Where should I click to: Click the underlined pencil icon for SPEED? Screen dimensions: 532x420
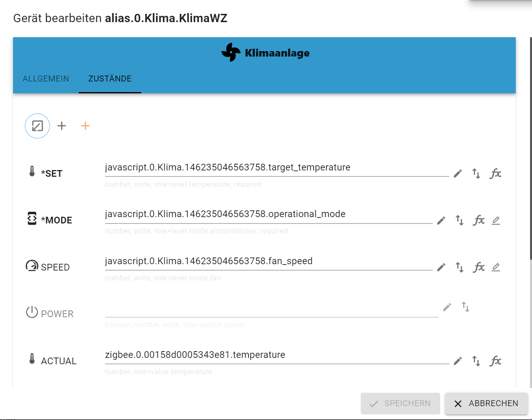click(496, 267)
